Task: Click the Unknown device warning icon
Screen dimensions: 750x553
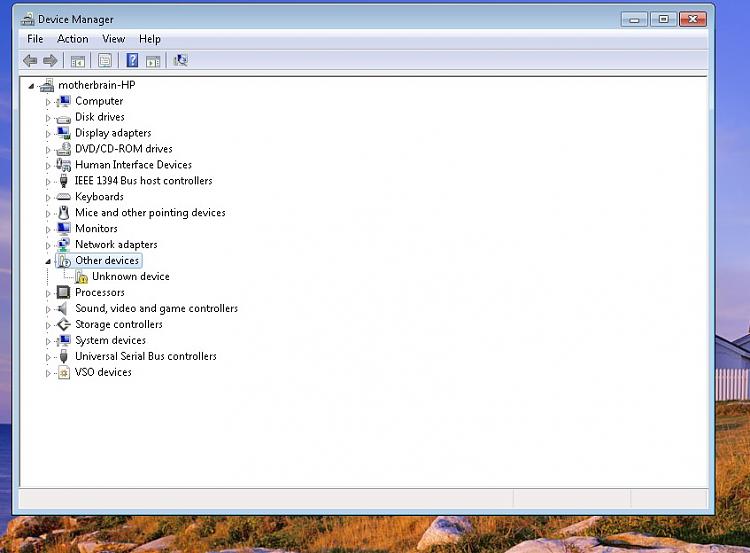Action: [81, 276]
